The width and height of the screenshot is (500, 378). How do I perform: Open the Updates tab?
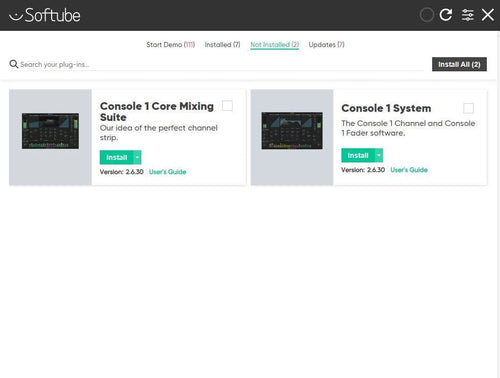point(326,45)
